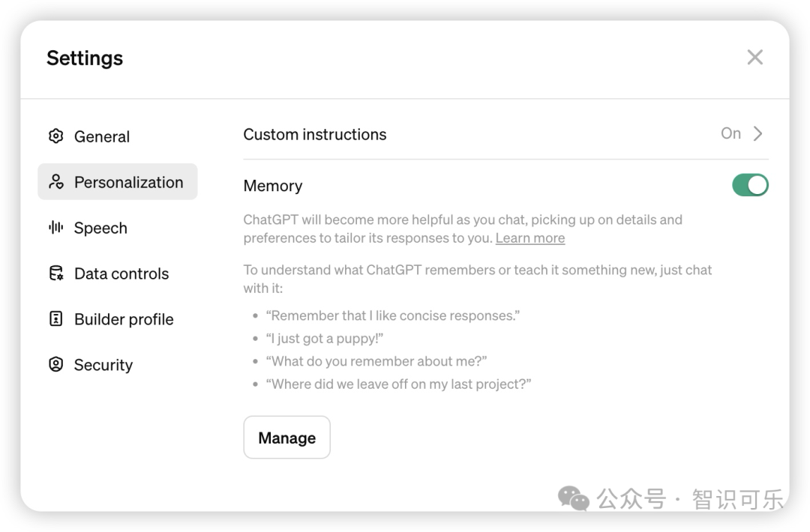Screen dimensions: 810x532
Task: Click the person icon beside Personalization
Action: [x=56, y=182]
